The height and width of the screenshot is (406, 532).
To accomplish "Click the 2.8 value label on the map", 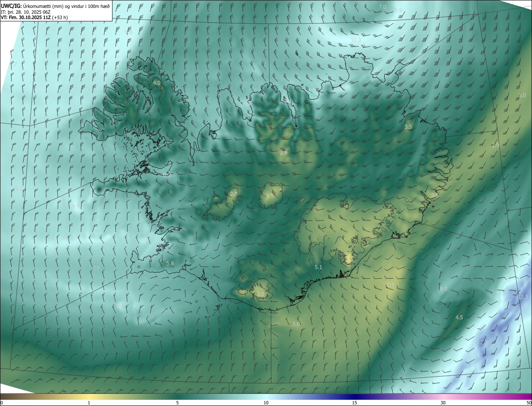I will coord(234,194).
